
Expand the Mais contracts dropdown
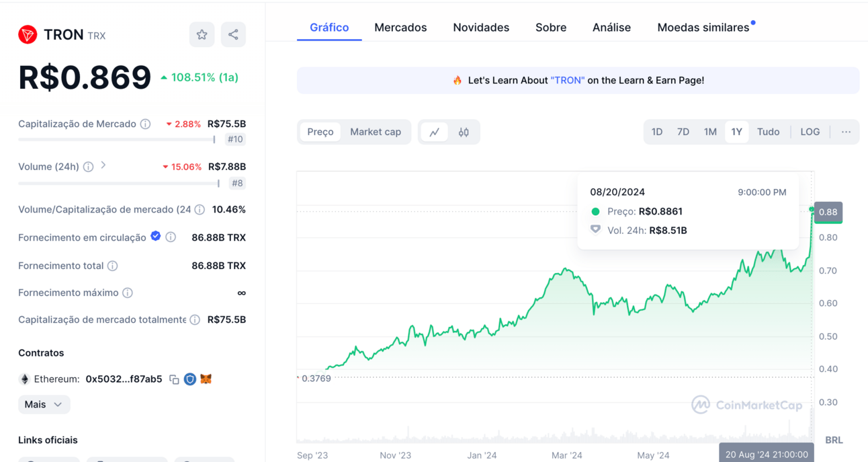point(44,404)
